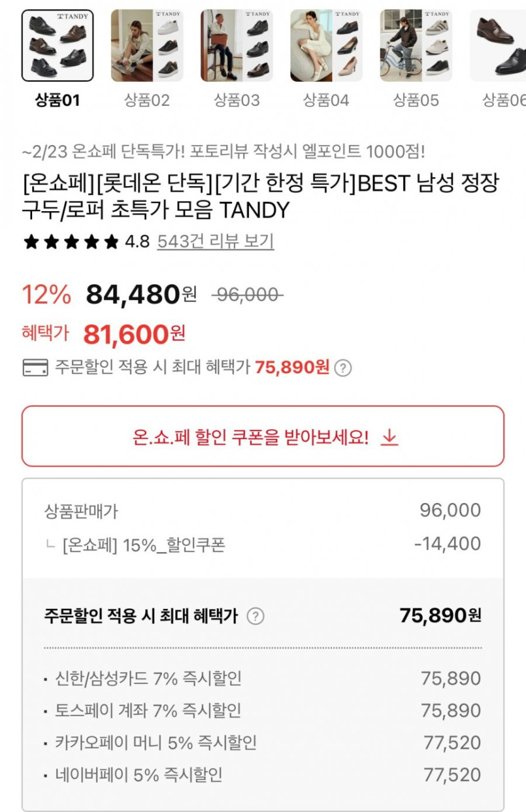Switch to the 상품01 tab label
Viewport: 526px width, 812px height.
[x=57, y=100]
